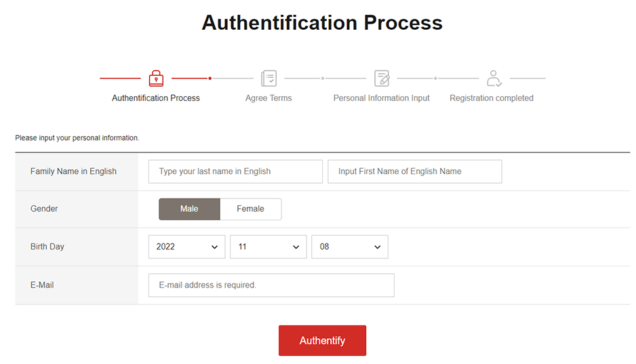Click the Family Name in English label
The image size is (636, 364).
pos(73,171)
